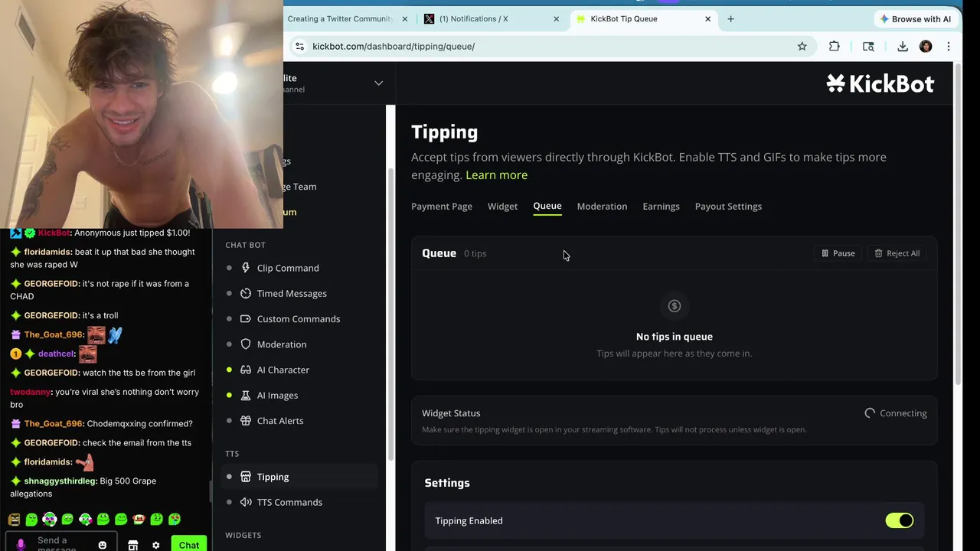
Task: Open the chat shop storefront icon
Action: (x=132, y=546)
